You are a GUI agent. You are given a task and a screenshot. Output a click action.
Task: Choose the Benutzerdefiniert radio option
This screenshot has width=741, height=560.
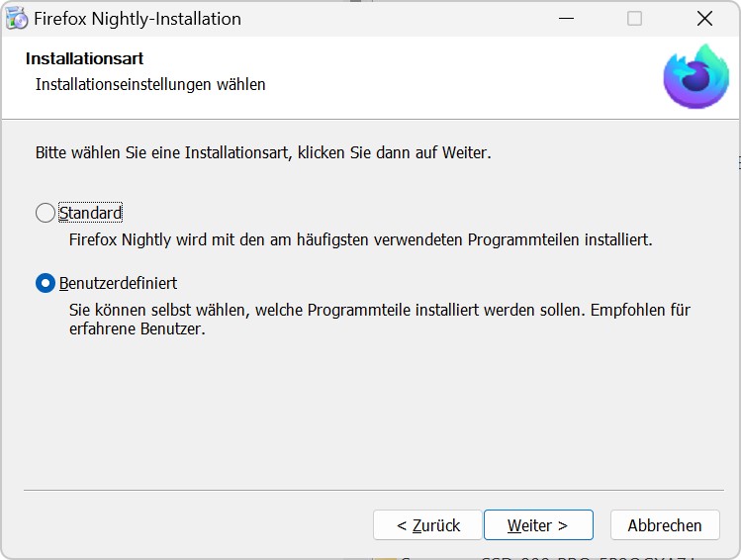point(46,283)
